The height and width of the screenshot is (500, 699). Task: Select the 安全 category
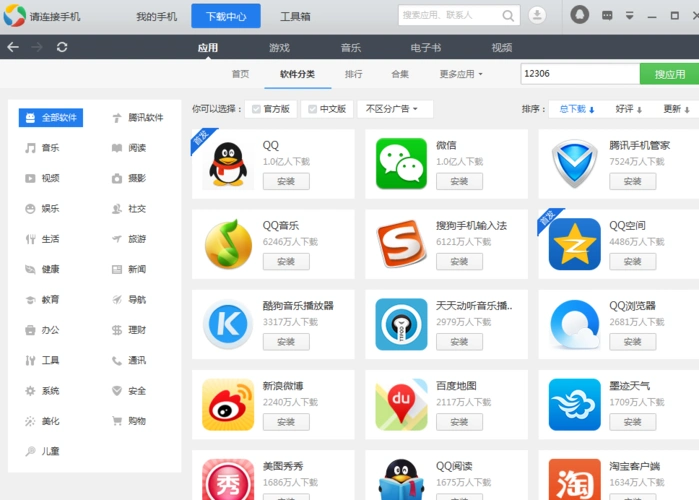pos(129,391)
